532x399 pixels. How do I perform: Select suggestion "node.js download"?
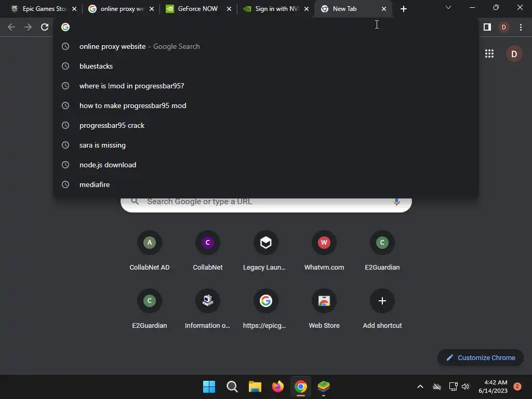click(x=266, y=165)
